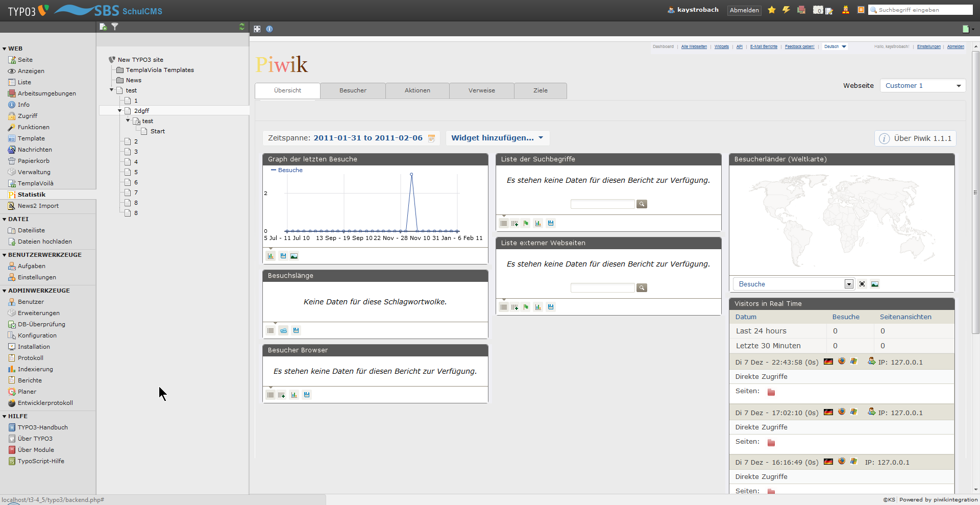This screenshot has height=505, width=980.
Task: Click search button in Liste der Suchbegriffe
Action: pos(642,204)
